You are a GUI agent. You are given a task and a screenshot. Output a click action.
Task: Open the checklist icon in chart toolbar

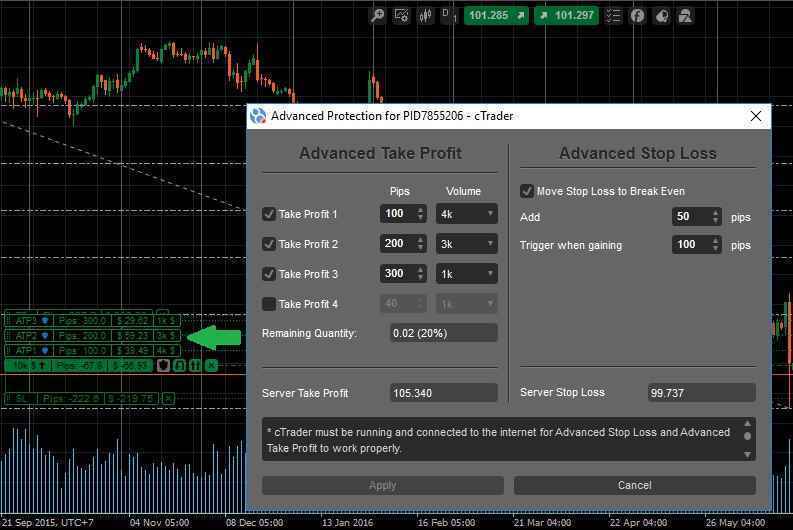(613, 16)
